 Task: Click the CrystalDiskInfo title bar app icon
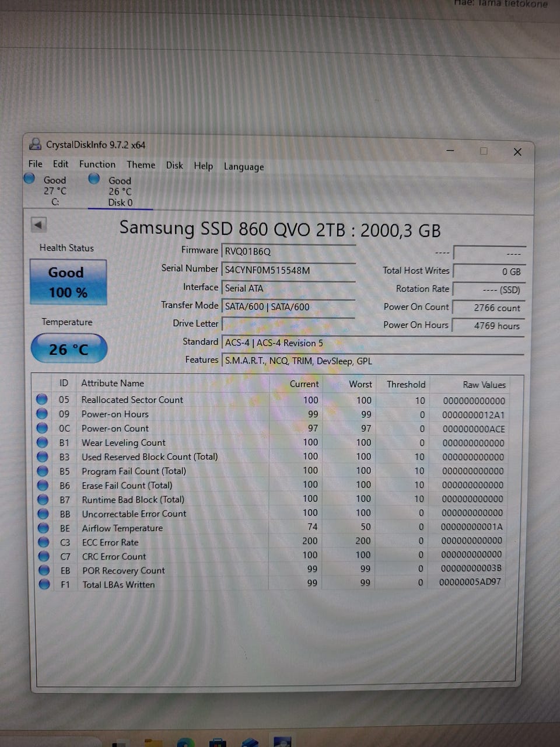pos(36,144)
